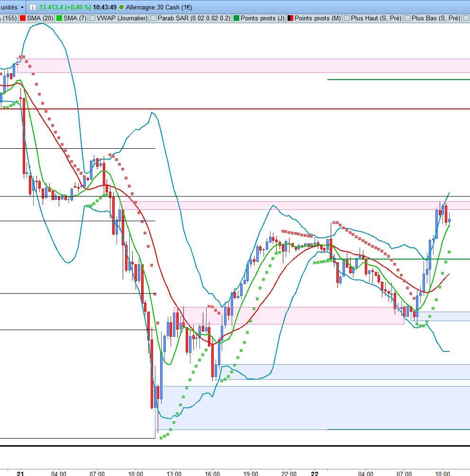This screenshot has width=470, height=476.
Task: Select the price text 13 413,4 (+0,40 %)
Action: pyautogui.click(x=65, y=7)
